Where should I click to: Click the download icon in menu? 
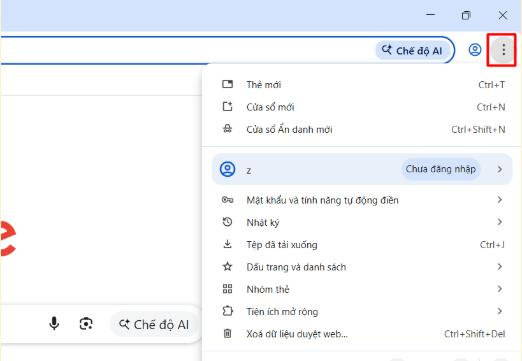click(227, 244)
